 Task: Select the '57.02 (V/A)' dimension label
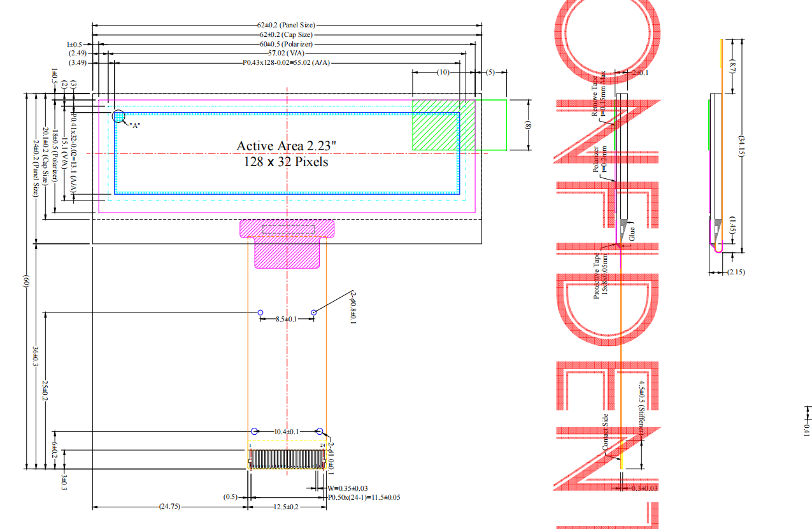(287, 53)
